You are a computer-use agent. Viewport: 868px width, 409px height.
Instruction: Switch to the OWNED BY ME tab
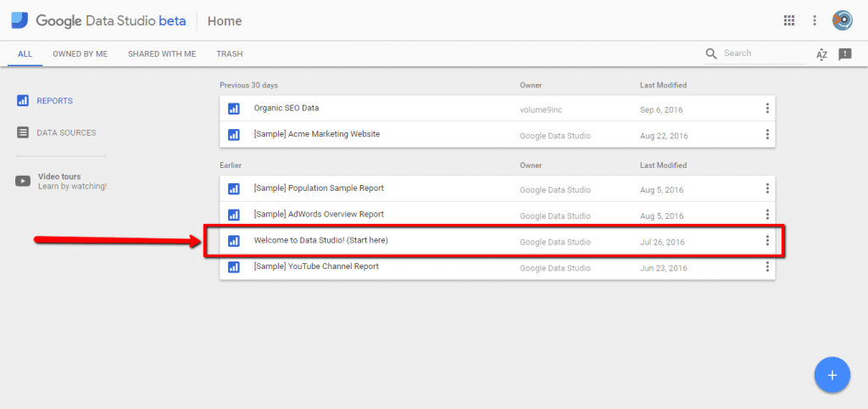[81, 53]
